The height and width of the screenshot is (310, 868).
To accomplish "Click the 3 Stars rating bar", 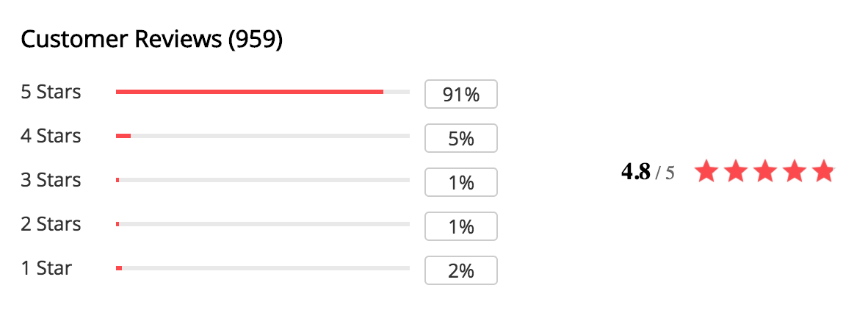I will tap(262, 180).
